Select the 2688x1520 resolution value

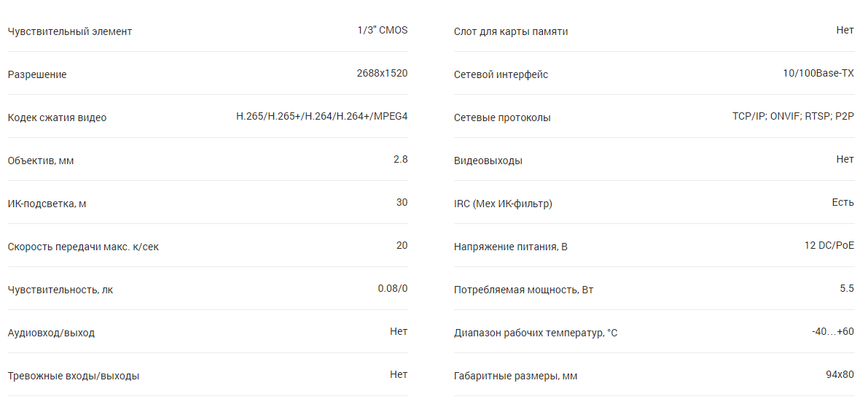click(x=382, y=74)
